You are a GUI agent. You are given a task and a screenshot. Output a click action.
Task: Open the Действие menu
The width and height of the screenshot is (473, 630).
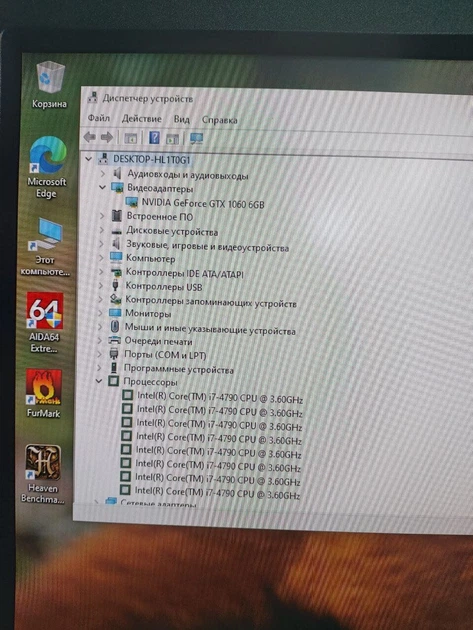pyautogui.click(x=141, y=119)
